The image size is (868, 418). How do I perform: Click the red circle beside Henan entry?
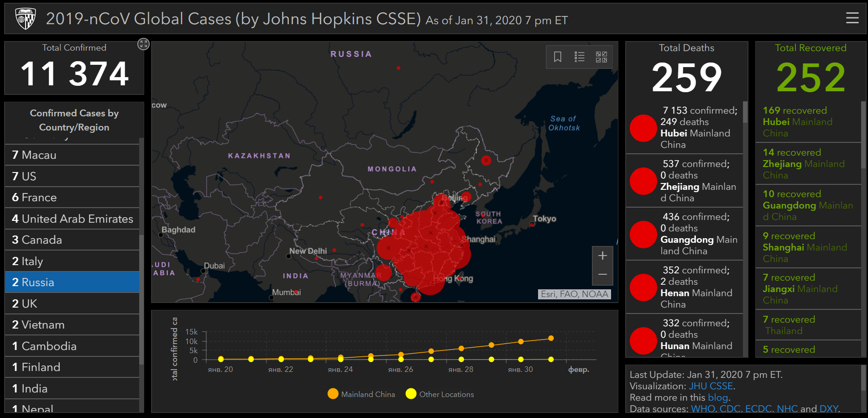point(643,287)
